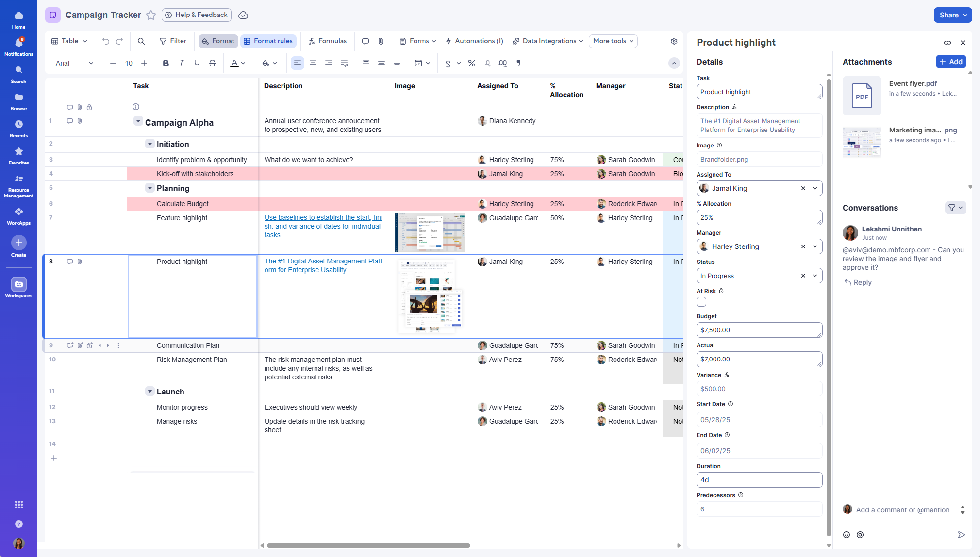Open the More tools menu
Viewport: 980px width, 557px height.
point(613,41)
